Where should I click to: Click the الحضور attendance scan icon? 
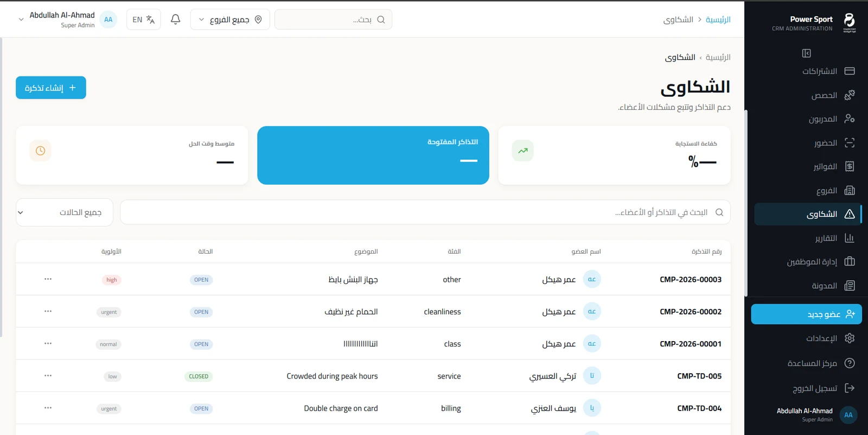850,143
